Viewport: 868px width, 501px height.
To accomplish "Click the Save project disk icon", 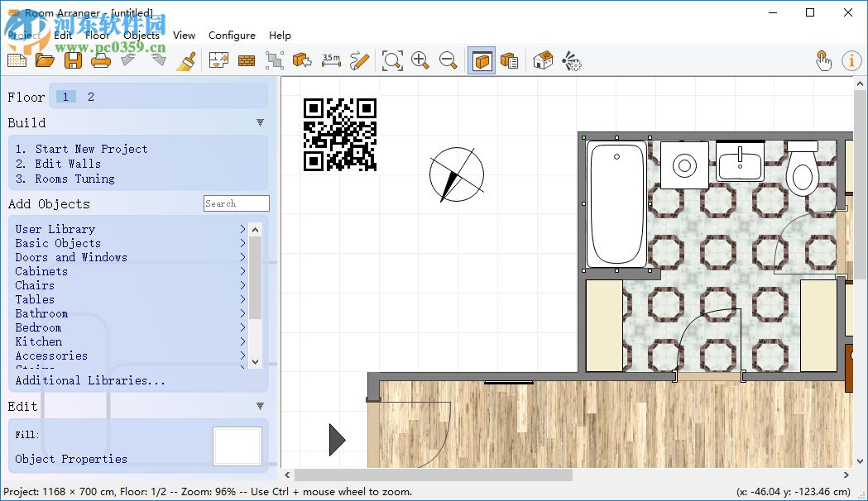I will [x=73, y=60].
